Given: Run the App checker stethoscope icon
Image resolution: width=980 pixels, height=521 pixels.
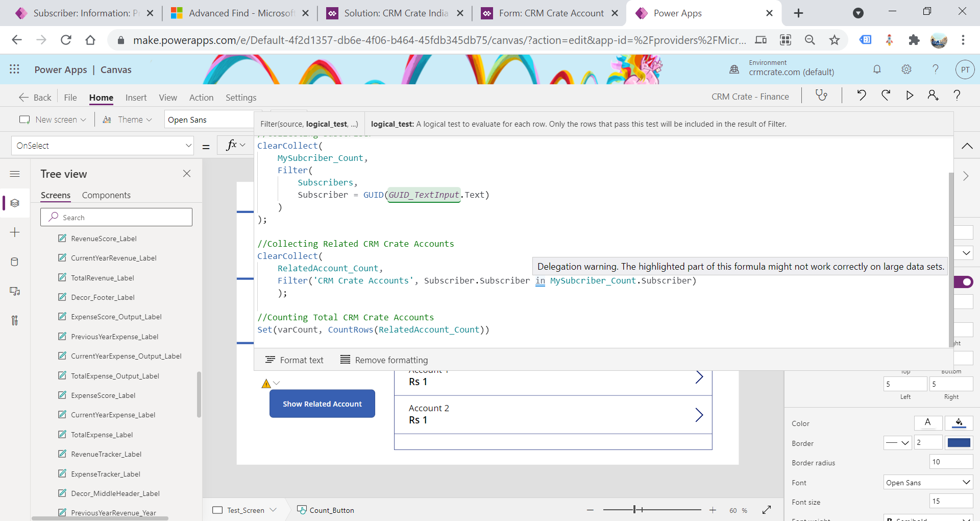Looking at the screenshot, I should tap(821, 95).
